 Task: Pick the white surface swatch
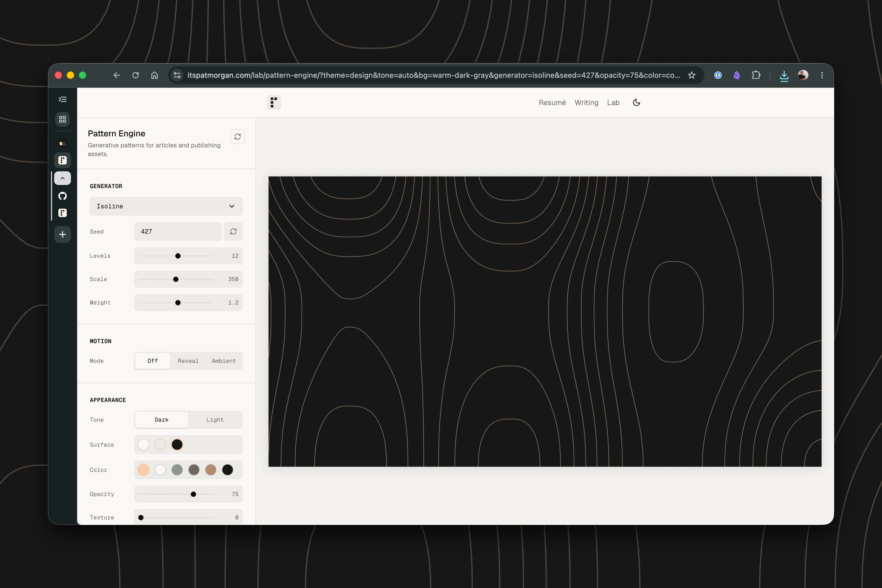(x=143, y=444)
